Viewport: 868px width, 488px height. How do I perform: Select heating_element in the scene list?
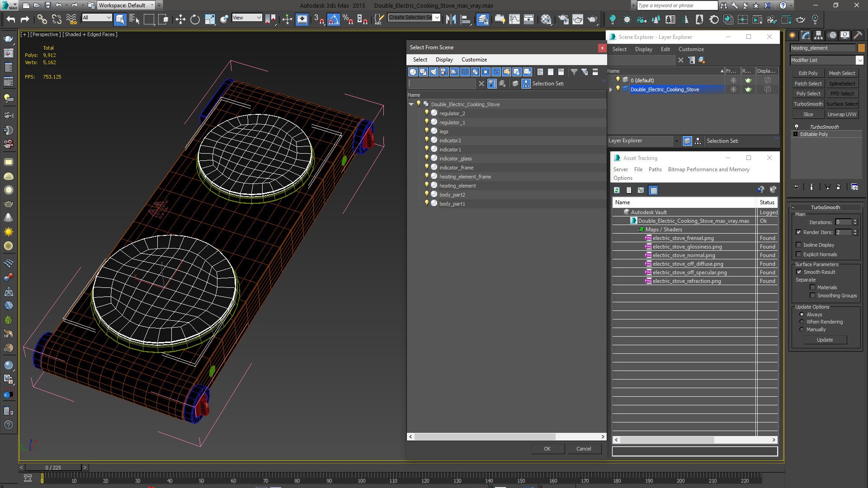(457, 186)
